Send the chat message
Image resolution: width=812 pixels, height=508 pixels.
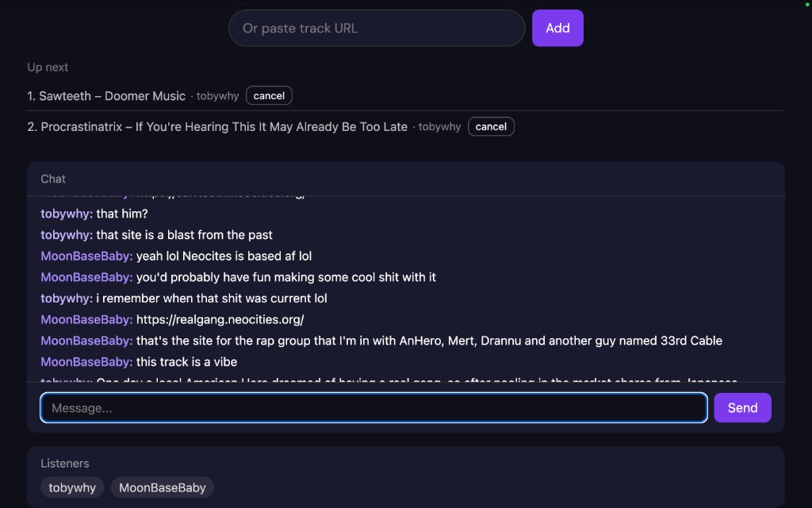742,408
